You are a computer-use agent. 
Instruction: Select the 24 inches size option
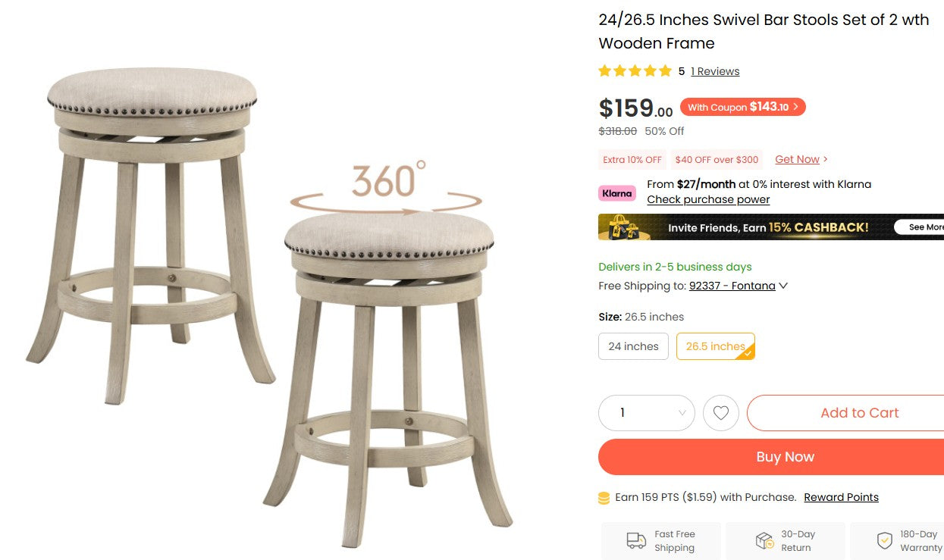[x=633, y=346]
